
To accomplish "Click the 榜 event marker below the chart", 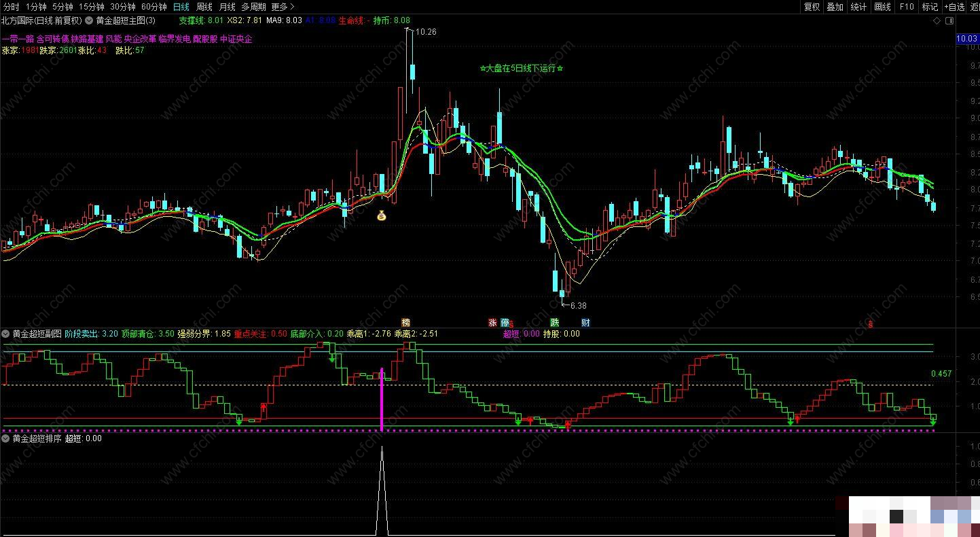I will pyautogui.click(x=406, y=322).
